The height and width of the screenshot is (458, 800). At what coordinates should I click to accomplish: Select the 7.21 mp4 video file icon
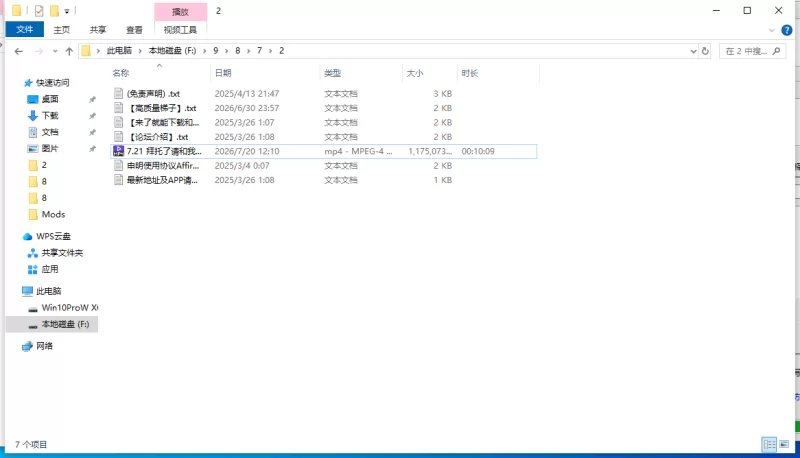(x=118, y=151)
